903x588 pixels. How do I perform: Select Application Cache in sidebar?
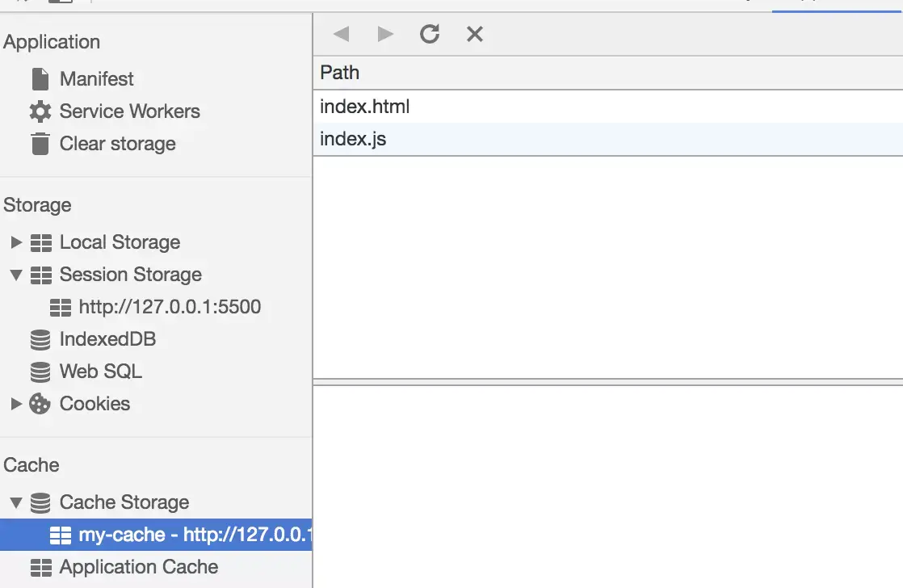139,567
